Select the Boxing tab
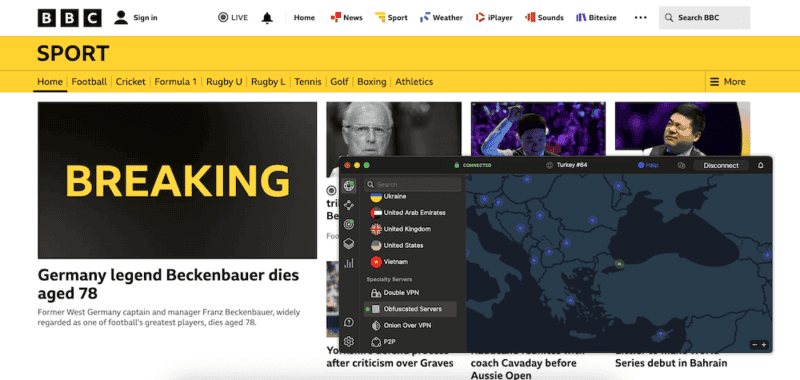Viewport: 800px width, 380px height. pyautogui.click(x=371, y=82)
